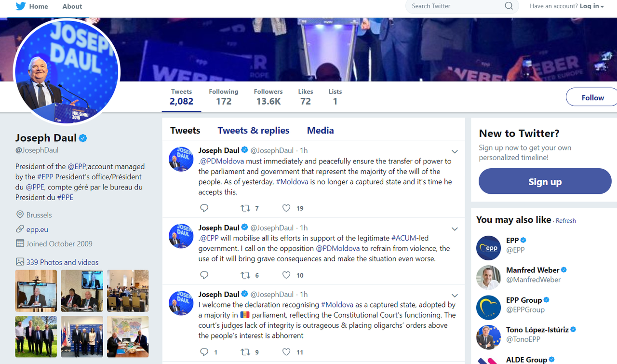Viewport: 617px width, 364px height.
Task: Like the tweet with 11 likes
Action: [x=286, y=352]
